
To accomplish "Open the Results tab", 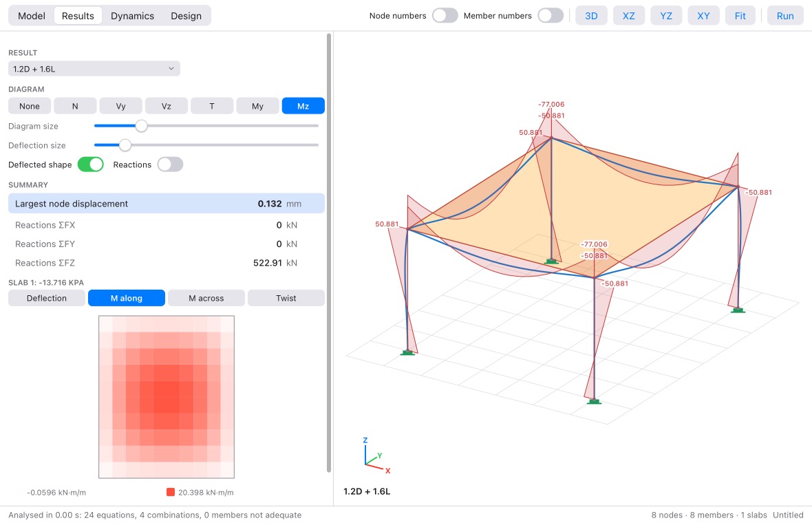I will pyautogui.click(x=78, y=16).
